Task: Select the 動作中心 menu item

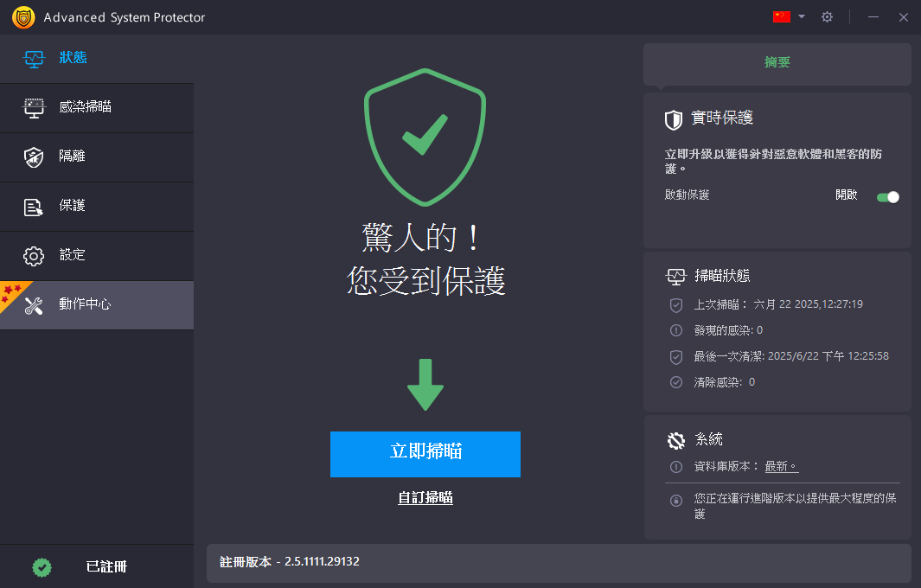Action: coord(97,305)
